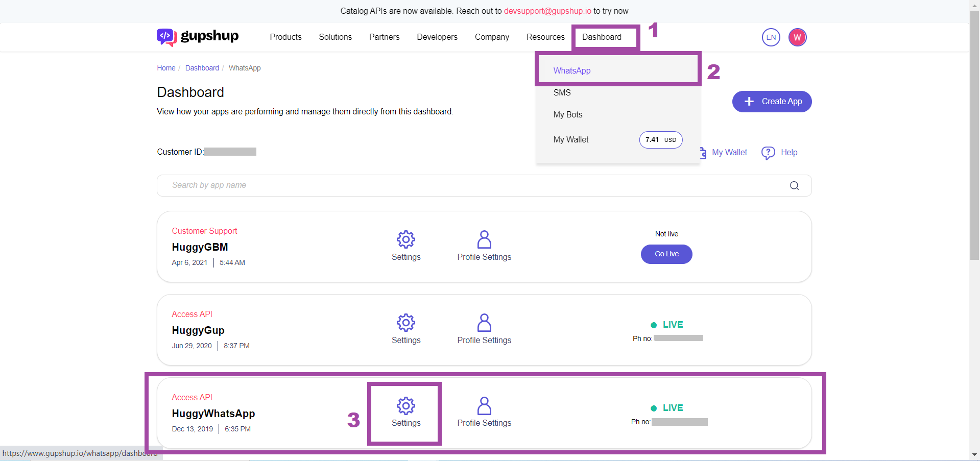Select WhatsApp from the Dashboard dropdown
Image resolution: width=980 pixels, height=461 pixels.
coord(572,70)
